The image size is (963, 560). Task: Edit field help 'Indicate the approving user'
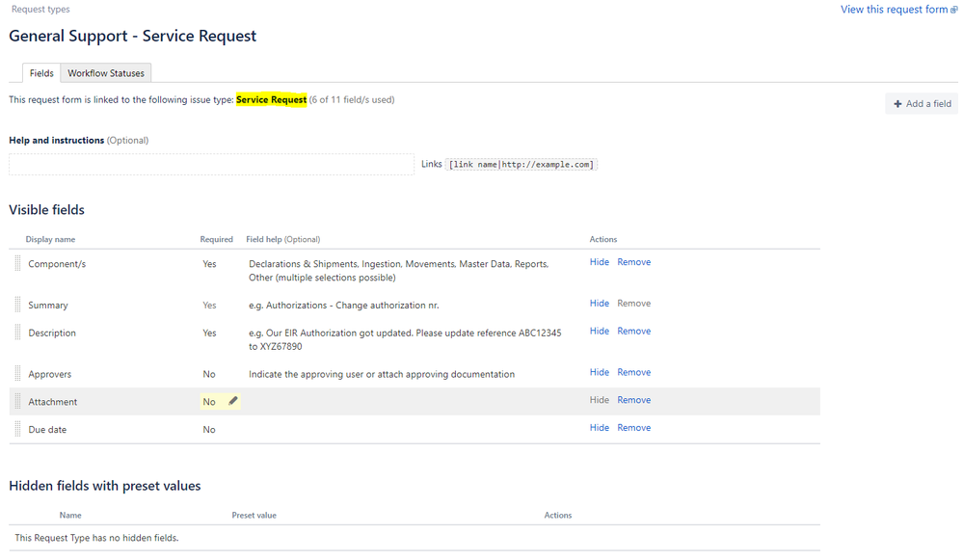click(x=382, y=374)
